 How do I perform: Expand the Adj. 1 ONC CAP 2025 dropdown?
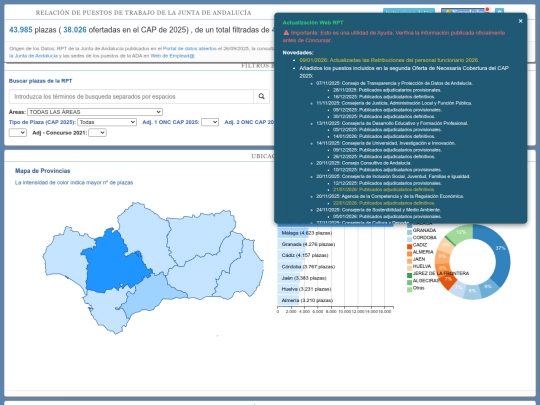click(210, 122)
